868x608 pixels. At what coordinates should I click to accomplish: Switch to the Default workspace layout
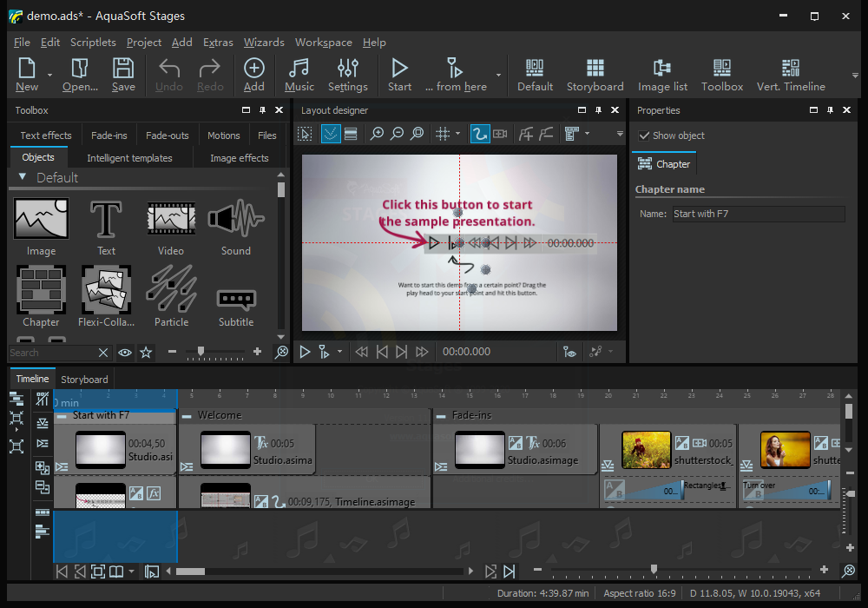535,75
